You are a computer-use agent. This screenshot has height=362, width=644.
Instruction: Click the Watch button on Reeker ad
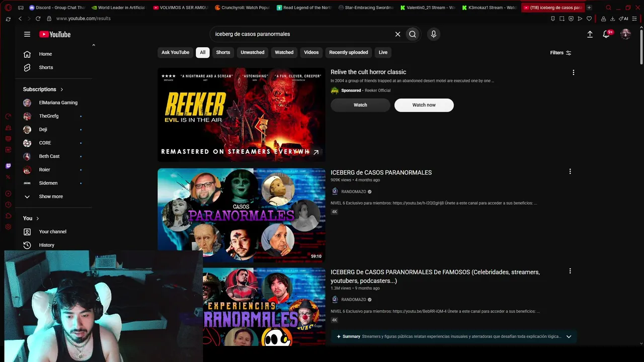[360, 105]
